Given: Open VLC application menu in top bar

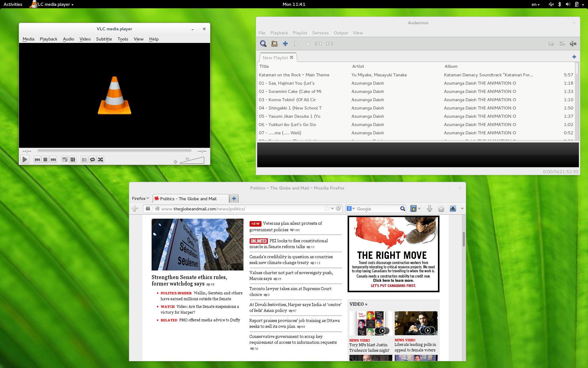Looking at the screenshot, I should (52, 4).
